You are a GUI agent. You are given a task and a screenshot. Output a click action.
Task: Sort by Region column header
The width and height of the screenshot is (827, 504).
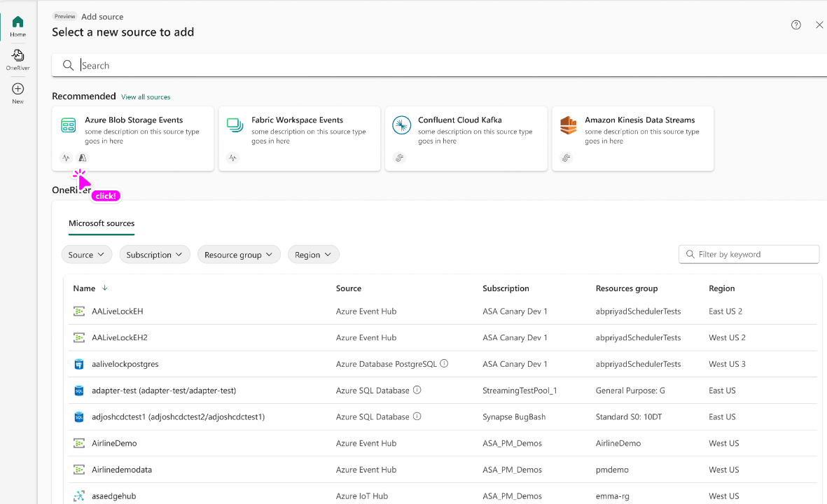tap(721, 288)
